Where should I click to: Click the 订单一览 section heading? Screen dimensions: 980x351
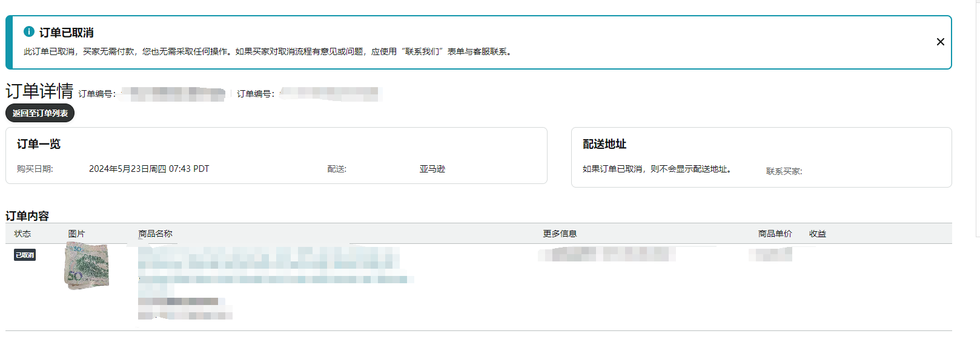click(39, 144)
